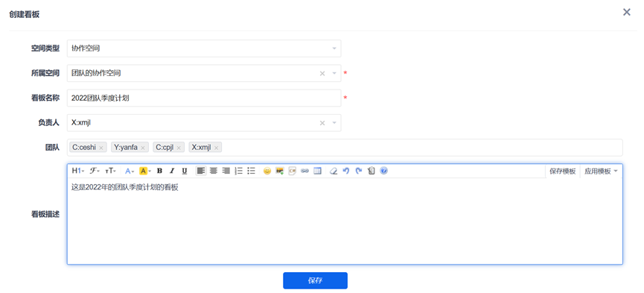Remove X:xmjl from the team
This screenshot has width=644, height=293.
(216, 148)
